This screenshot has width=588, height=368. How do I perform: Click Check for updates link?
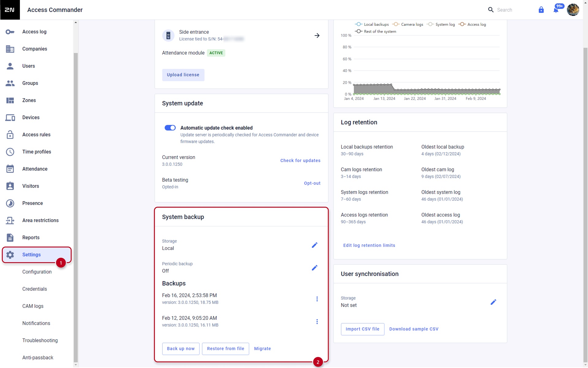tap(300, 161)
